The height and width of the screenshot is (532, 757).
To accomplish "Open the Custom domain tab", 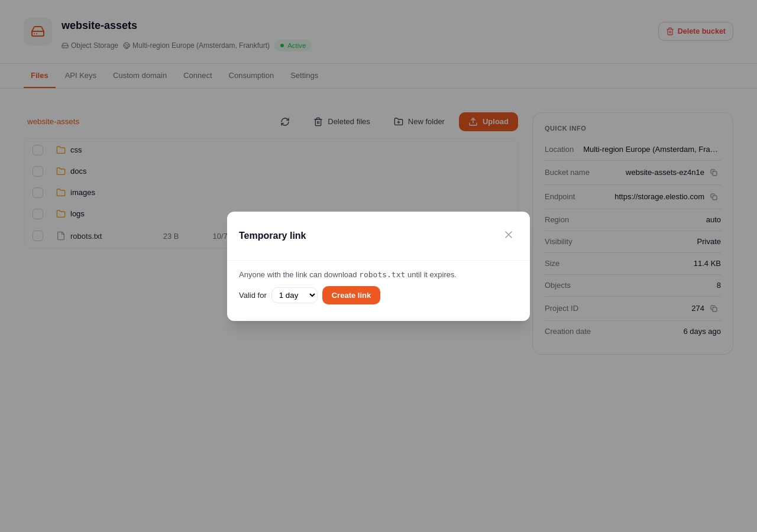I will 140,76.
